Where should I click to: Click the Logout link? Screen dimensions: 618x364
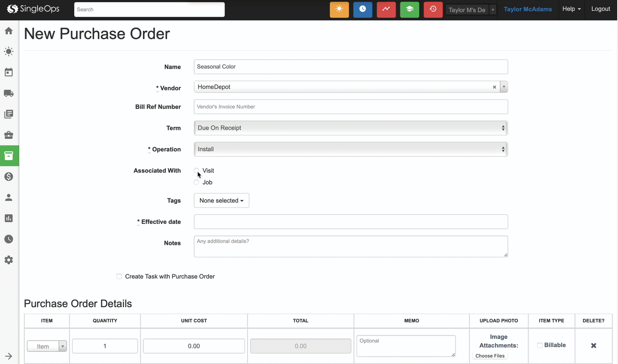pyautogui.click(x=600, y=9)
